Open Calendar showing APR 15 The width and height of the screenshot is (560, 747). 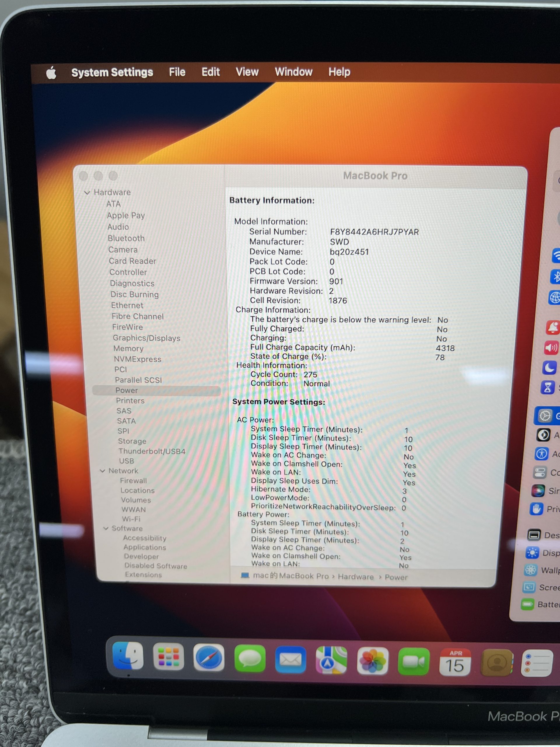point(454,662)
